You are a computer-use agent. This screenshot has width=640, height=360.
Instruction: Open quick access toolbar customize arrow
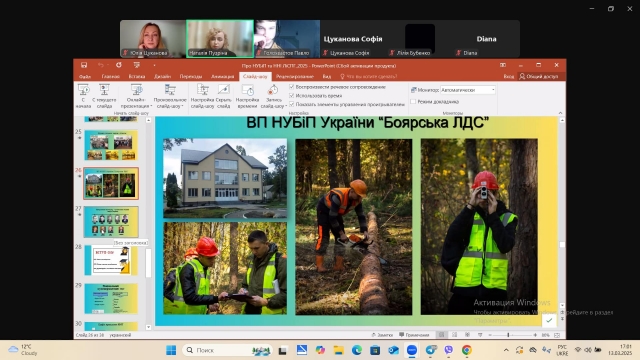point(154,65)
